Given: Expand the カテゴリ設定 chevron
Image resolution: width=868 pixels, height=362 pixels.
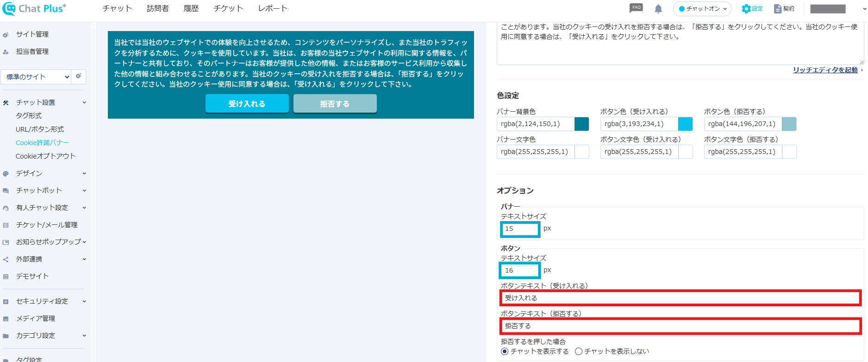Looking at the screenshot, I should tap(84, 336).
